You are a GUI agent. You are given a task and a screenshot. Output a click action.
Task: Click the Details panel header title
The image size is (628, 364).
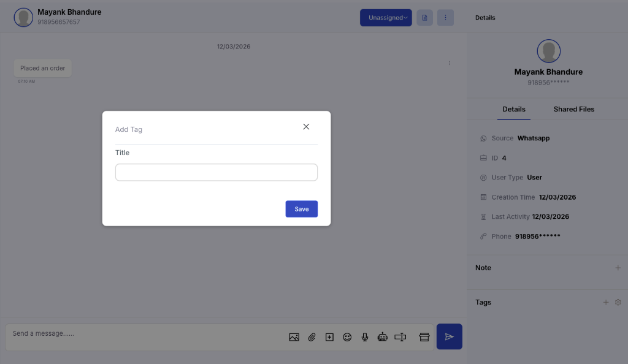pos(485,18)
